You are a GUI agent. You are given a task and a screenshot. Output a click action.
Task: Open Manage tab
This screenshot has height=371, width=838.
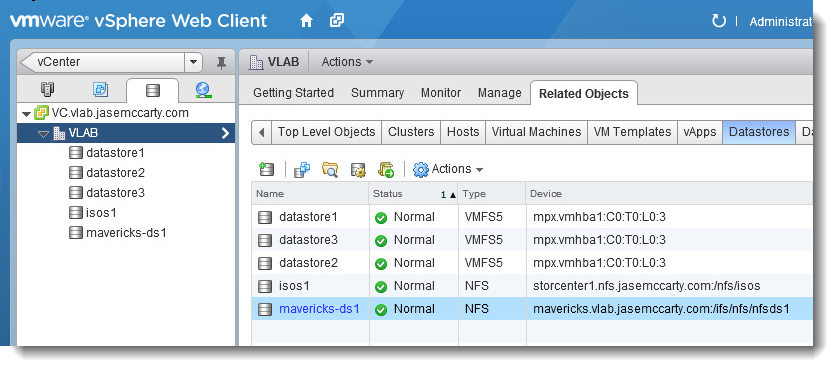coord(500,92)
